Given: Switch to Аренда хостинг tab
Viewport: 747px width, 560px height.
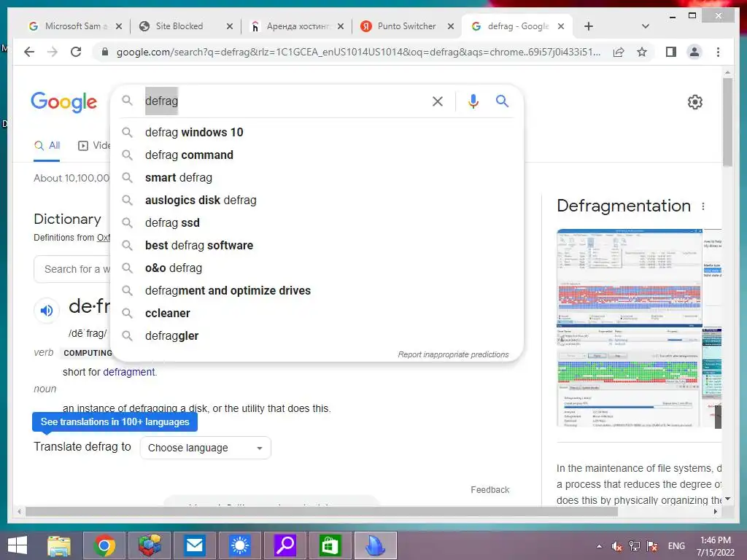Looking at the screenshot, I should [298, 26].
